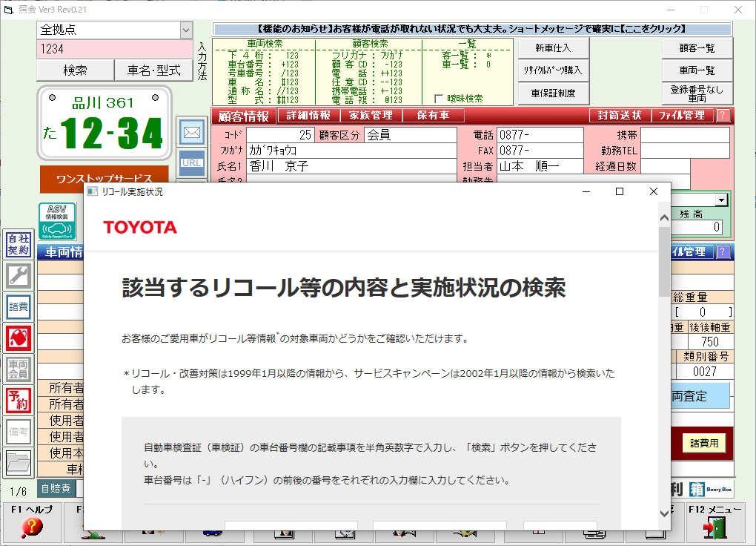Click the 顧客区分 field showing 会員

point(411,135)
